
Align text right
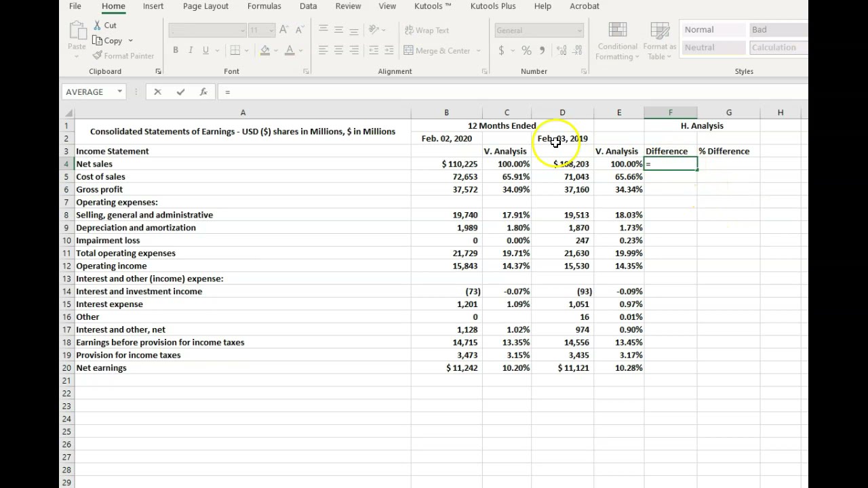(x=353, y=50)
